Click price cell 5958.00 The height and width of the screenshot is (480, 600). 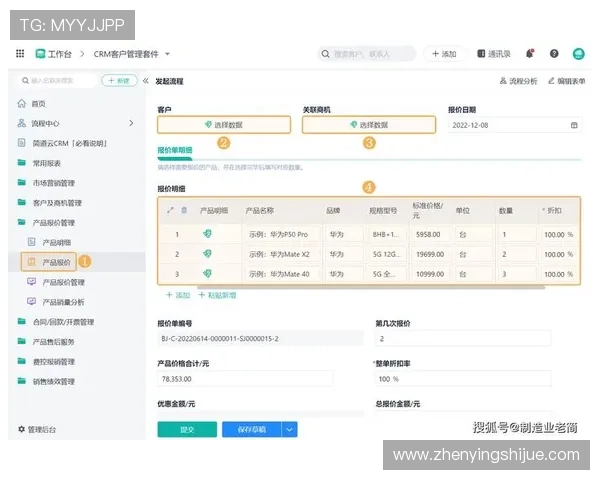click(x=430, y=234)
